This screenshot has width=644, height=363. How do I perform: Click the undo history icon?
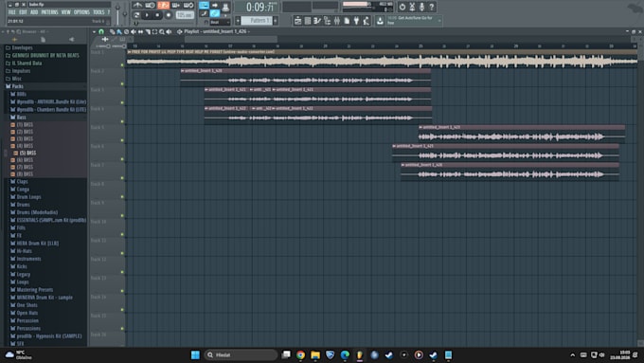(x=402, y=7)
